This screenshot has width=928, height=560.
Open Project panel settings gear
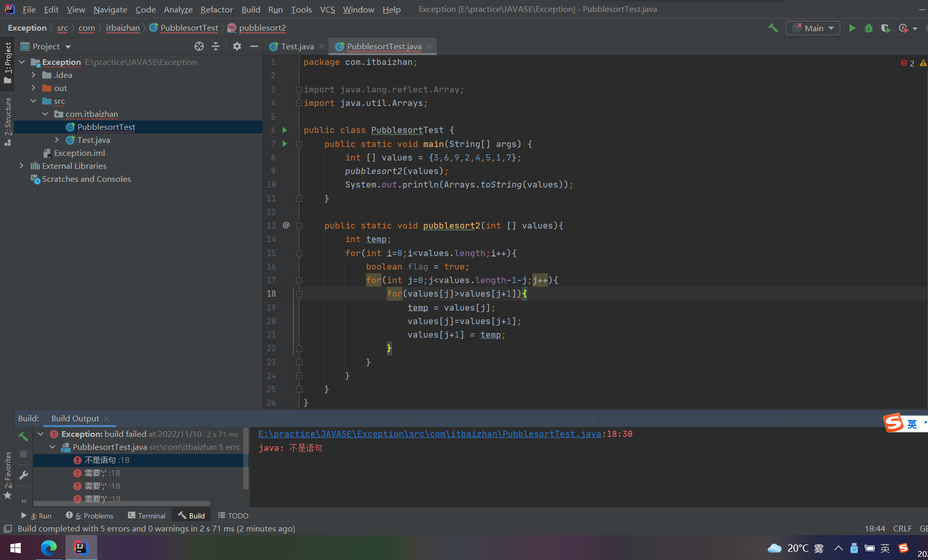237,46
